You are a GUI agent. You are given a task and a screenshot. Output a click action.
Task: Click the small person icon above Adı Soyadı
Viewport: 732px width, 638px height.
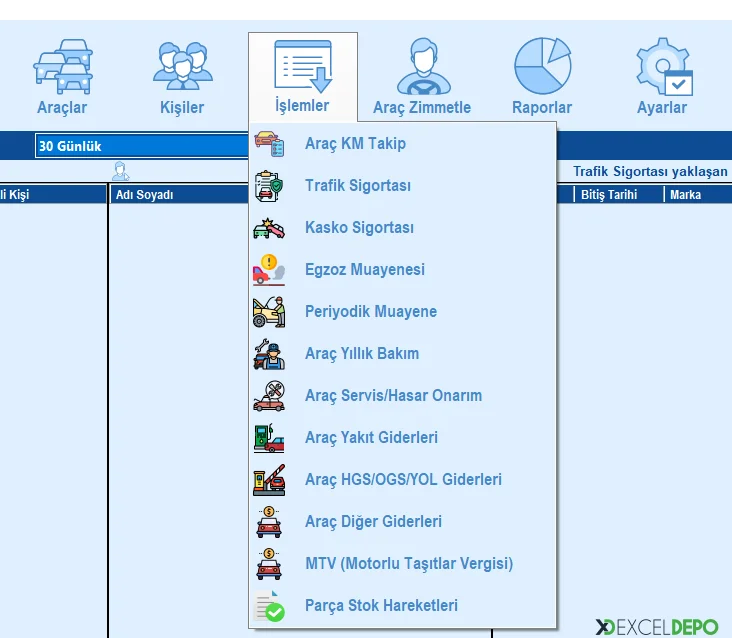pyautogui.click(x=121, y=170)
